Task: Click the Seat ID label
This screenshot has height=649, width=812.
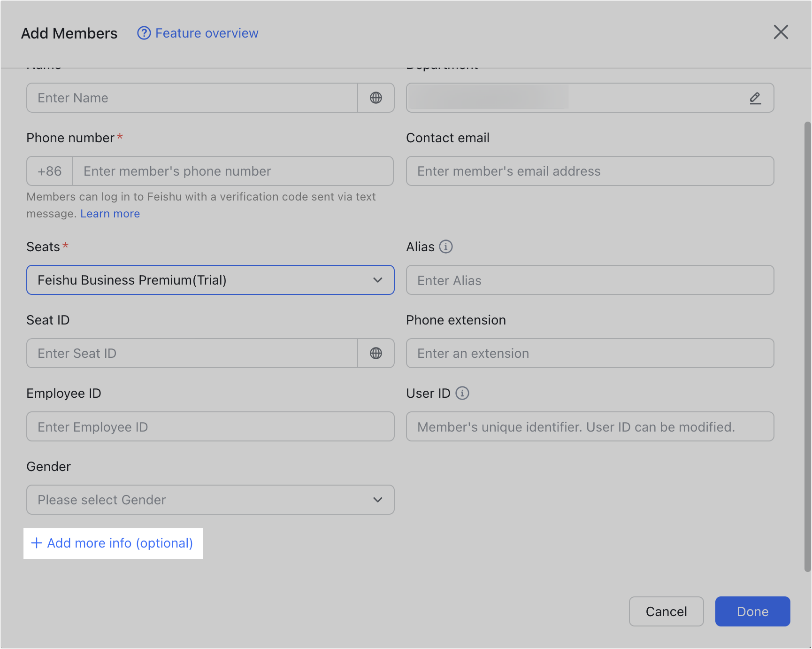Action: 48,320
